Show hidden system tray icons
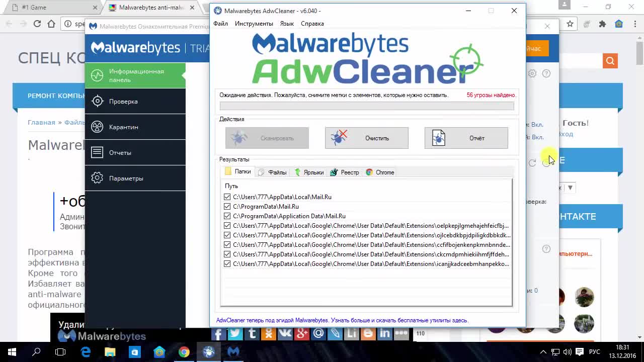This screenshot has height=362, width=644. click(x=542, y=352)
